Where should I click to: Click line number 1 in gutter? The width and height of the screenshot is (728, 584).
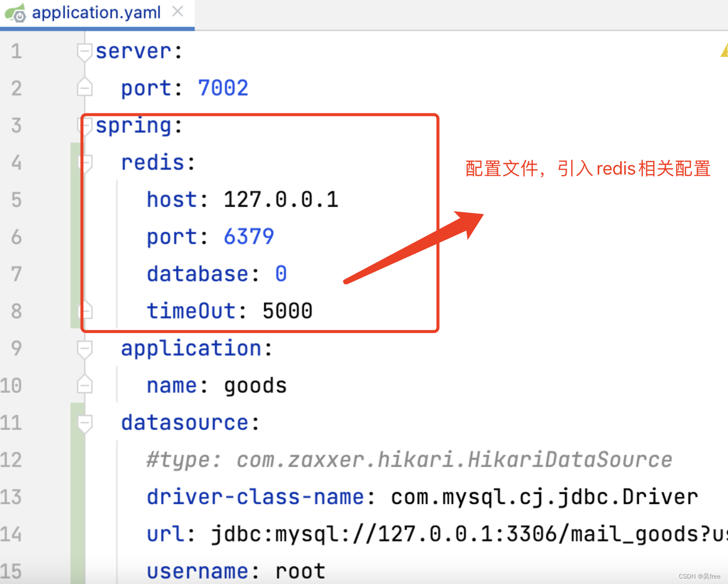[x=17, y=51]
